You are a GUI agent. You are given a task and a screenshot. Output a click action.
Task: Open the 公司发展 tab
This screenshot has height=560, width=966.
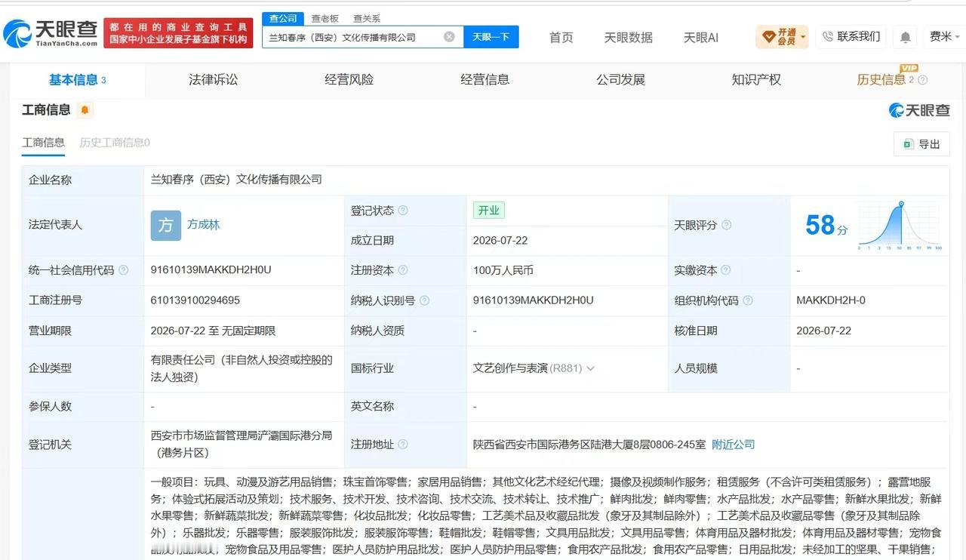pos(620,80)
